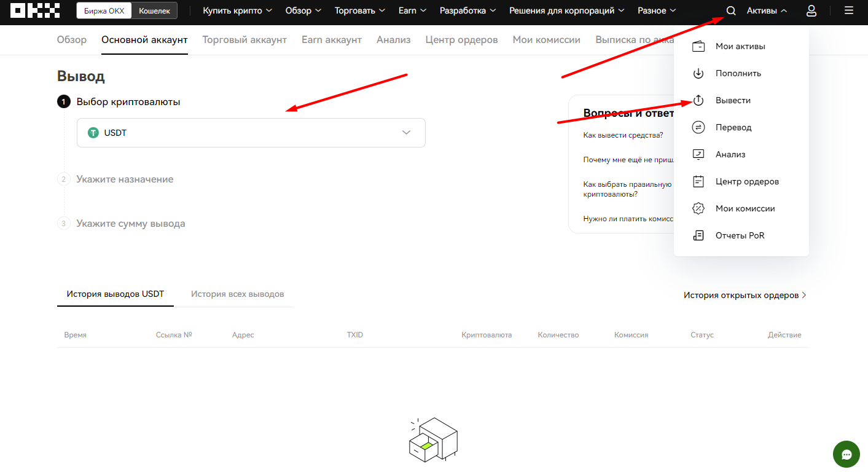
Task: Click the Статус column header
Action: (x=702, y=335)
